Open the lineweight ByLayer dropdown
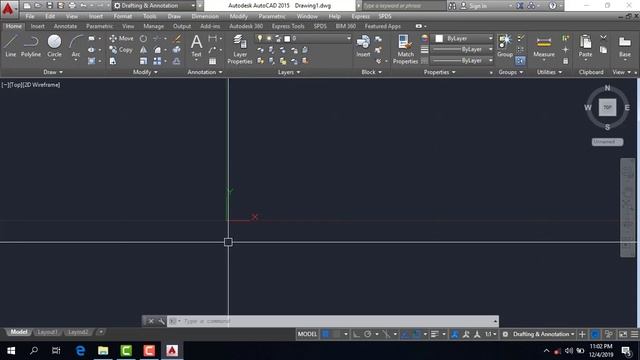The height and width of the screenshot is (360, 640). click(462, 49)
